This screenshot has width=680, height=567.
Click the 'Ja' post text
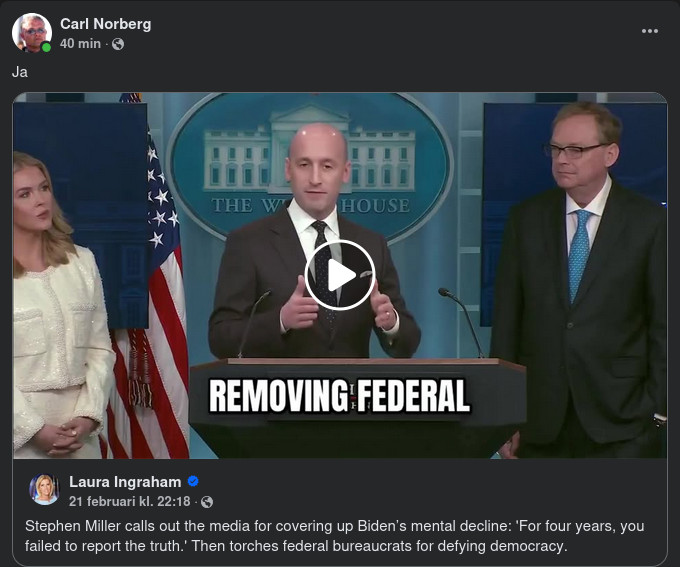click(x=20, y=72)
